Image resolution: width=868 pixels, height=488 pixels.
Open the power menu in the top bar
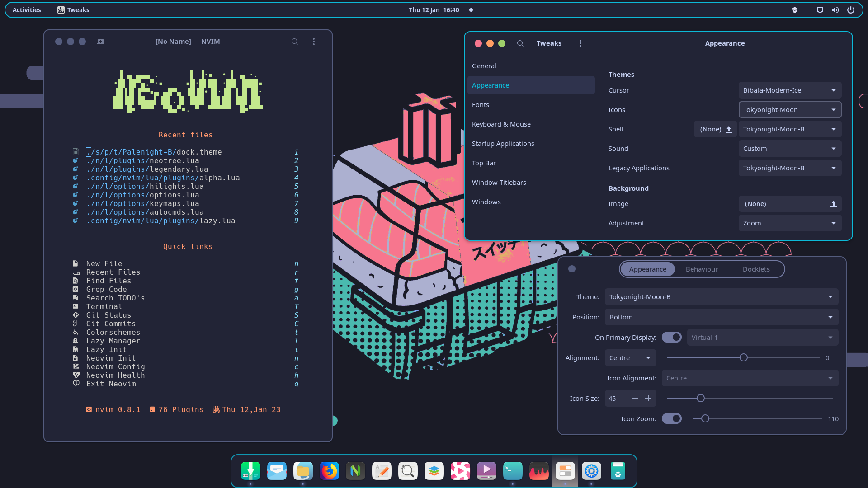(x=851, y=10)
